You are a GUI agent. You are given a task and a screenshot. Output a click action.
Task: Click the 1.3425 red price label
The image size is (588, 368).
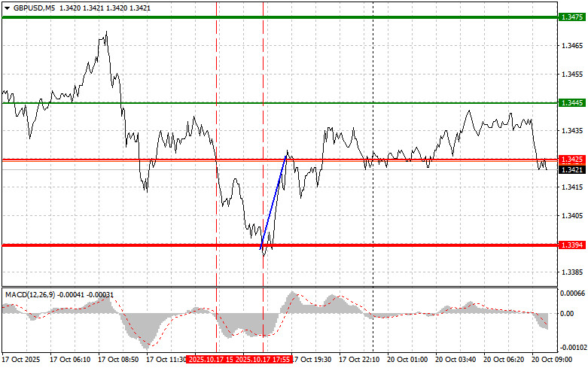[572, 160]
